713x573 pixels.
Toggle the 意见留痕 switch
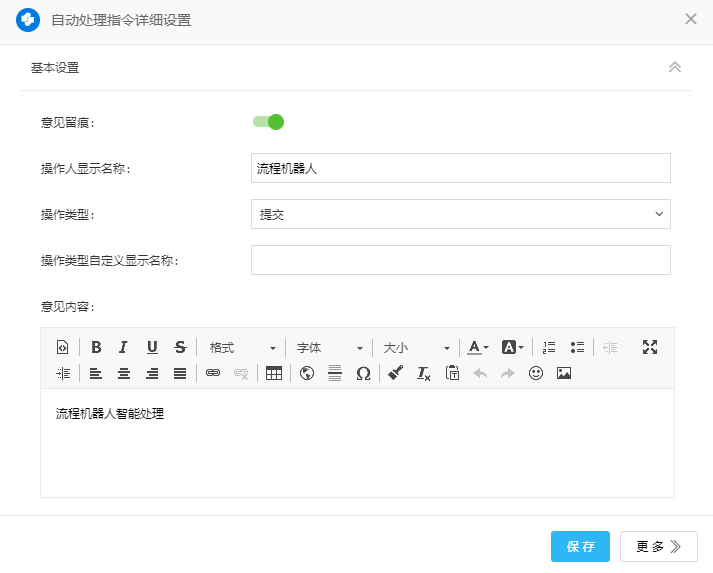(x=268, y=122)
